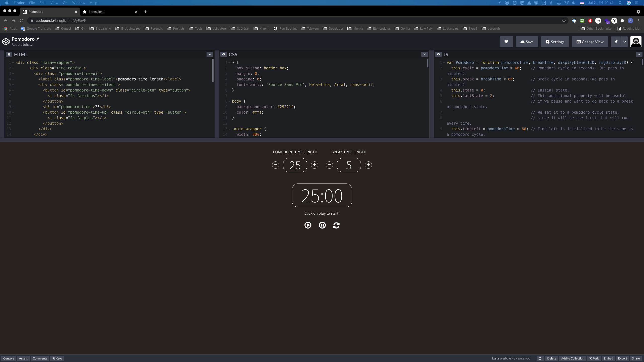Show keyboard shortcuts via Keys button
This screenshot has height=362, width=644.
pyautogui.click(x=57, y=358)
